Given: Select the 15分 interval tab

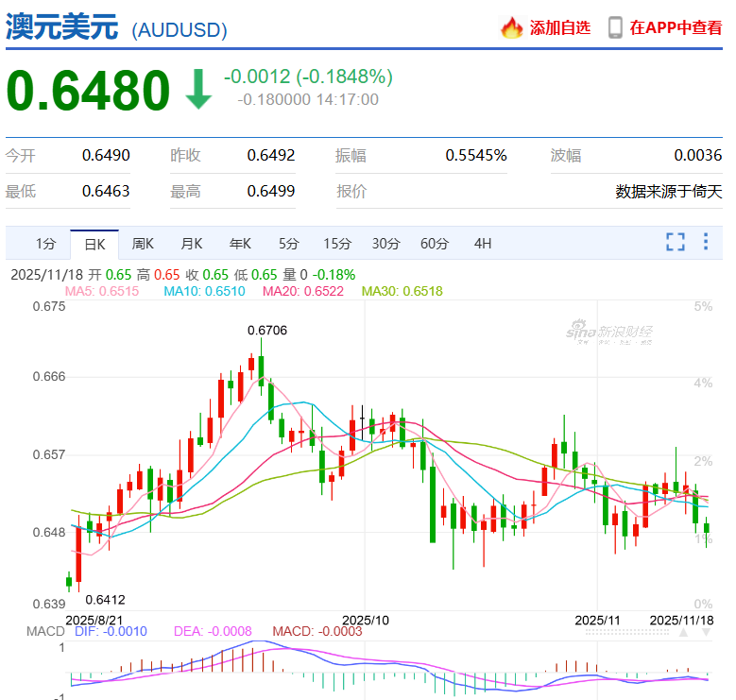Looking at the screenshot, I should click(x=337, y=244).
